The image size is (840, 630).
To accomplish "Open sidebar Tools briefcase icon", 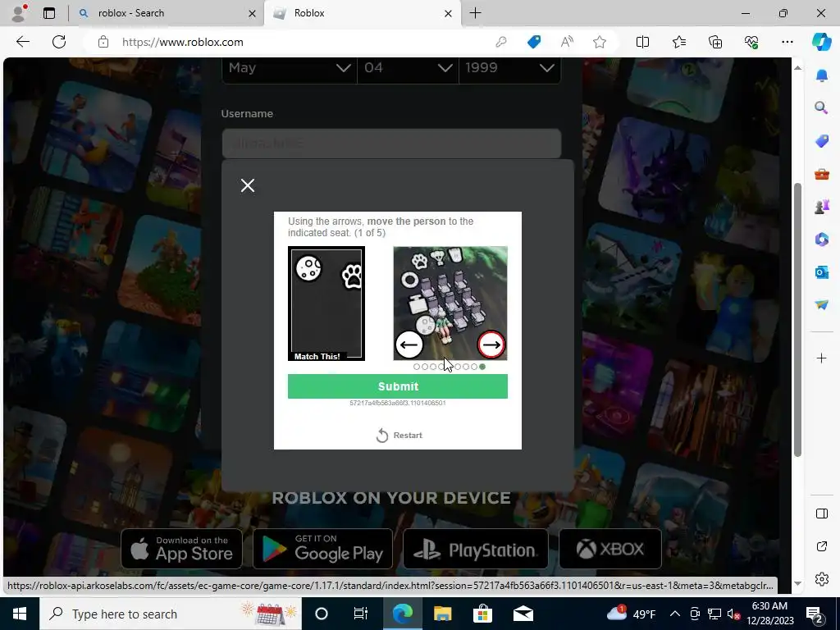I will point(821,174).
